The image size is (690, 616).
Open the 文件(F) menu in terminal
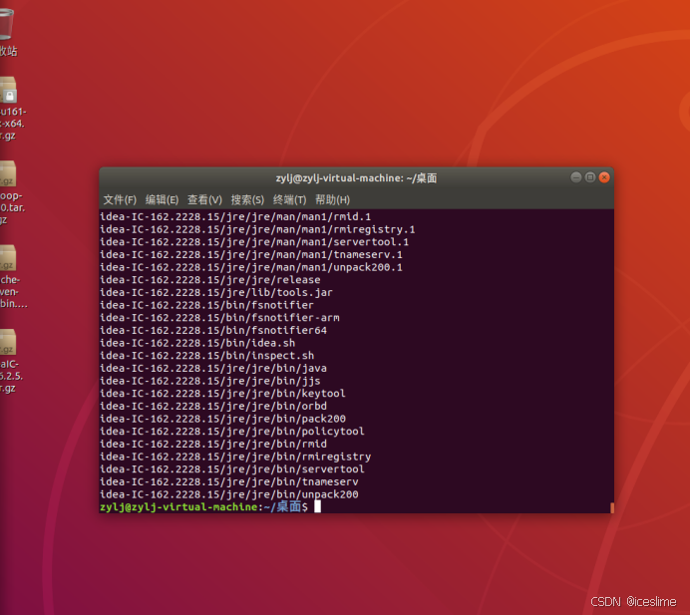click(120, 200)
